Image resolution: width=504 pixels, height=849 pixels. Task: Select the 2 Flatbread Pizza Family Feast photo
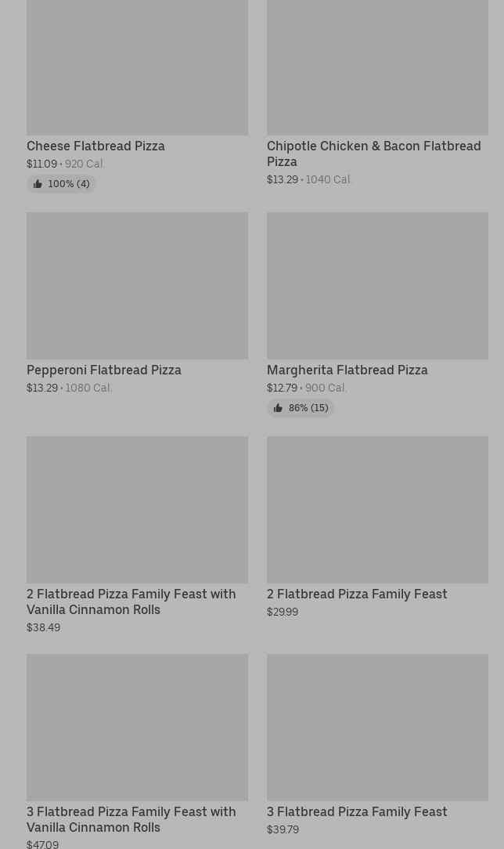pos(377,509)
